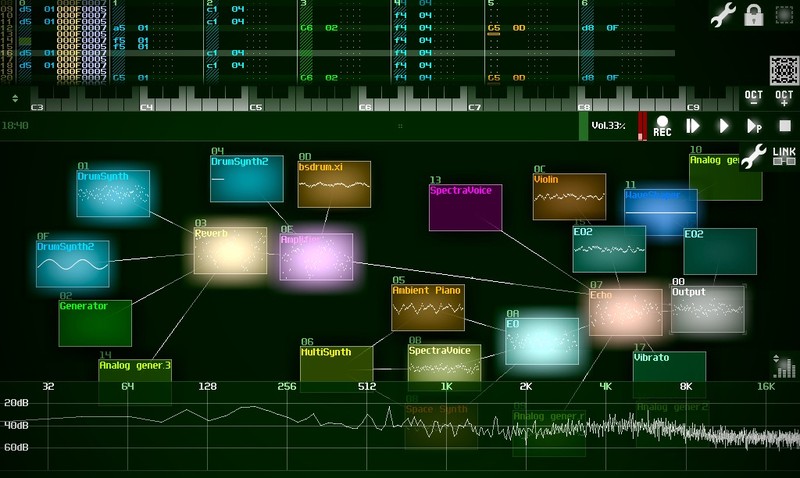Raise octave with OCT plus
This screenshot has width=800, height=478.
pos(784,98)
